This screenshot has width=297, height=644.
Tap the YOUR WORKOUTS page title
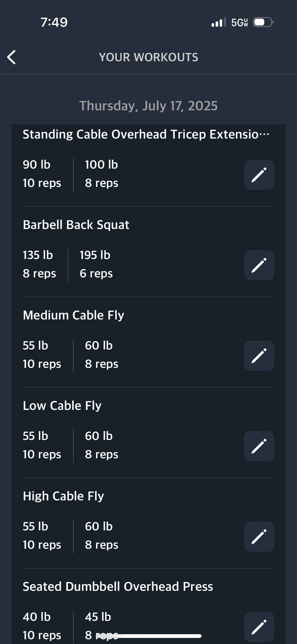coord(148,57)
